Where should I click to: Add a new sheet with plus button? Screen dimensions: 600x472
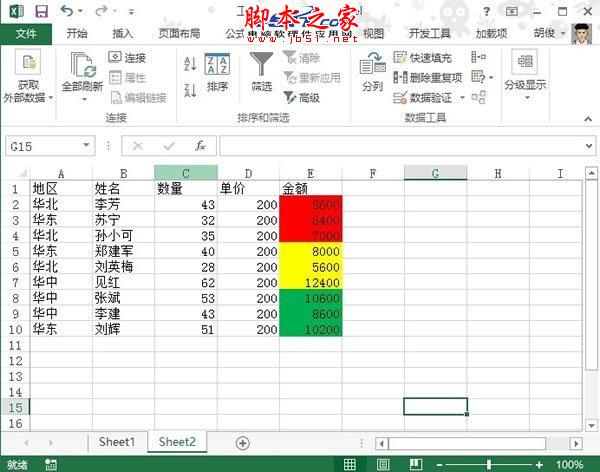point(243,443)
